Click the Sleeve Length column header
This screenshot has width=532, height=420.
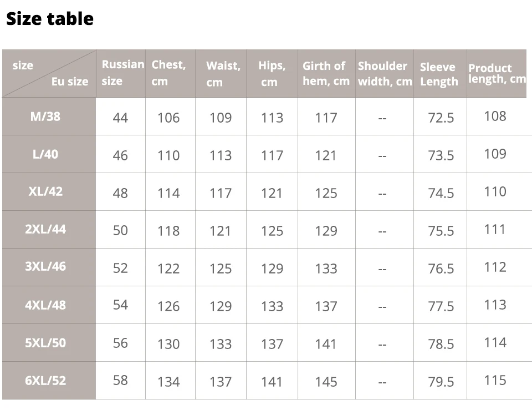pyautogui.click(x=439, y=74)
